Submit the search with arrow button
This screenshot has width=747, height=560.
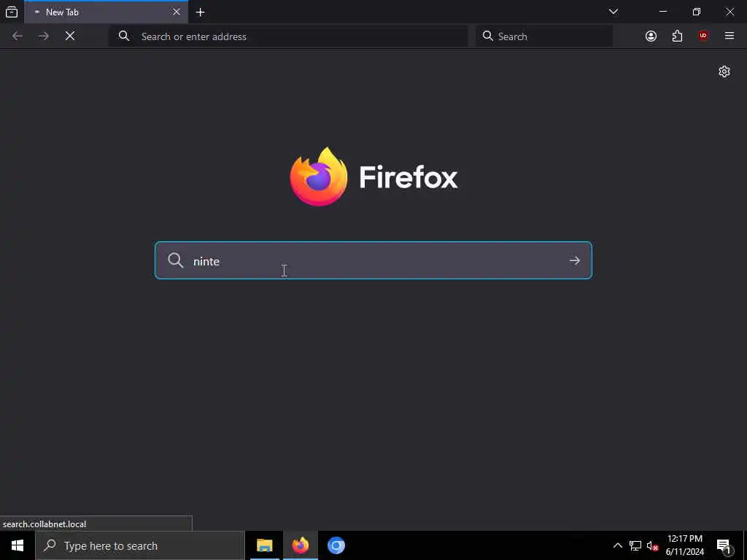click(575, 260)
